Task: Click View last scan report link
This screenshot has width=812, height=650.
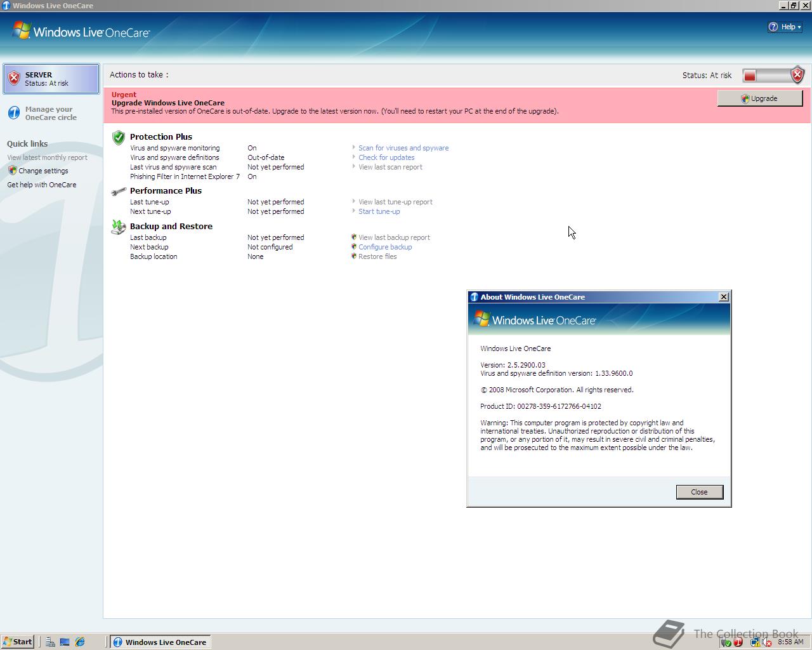Action: (x=390, y=167)
